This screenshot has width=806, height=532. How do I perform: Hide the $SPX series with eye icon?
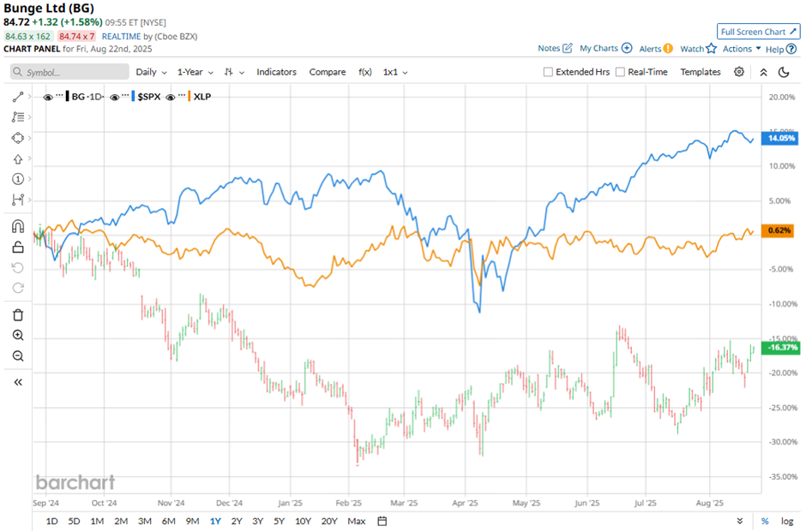(x=115, y=97)
